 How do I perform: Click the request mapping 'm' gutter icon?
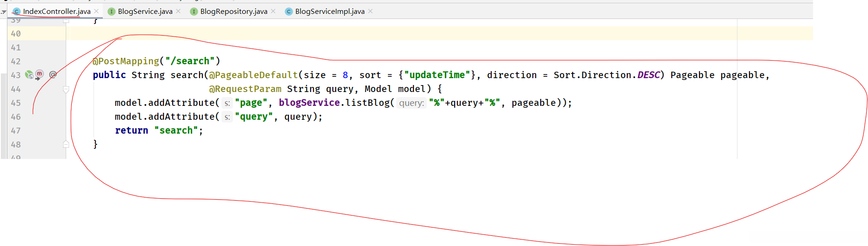point(39,74)
